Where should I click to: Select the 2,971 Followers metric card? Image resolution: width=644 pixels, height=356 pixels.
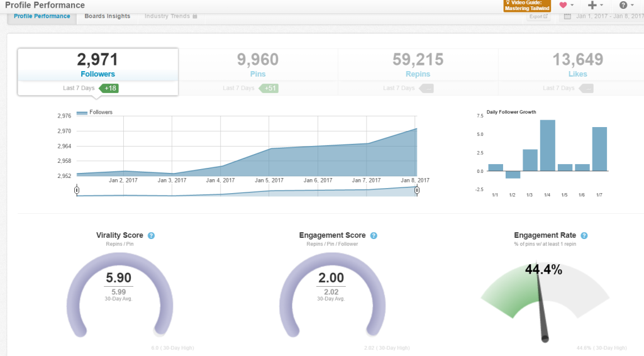tap(97, 72)
